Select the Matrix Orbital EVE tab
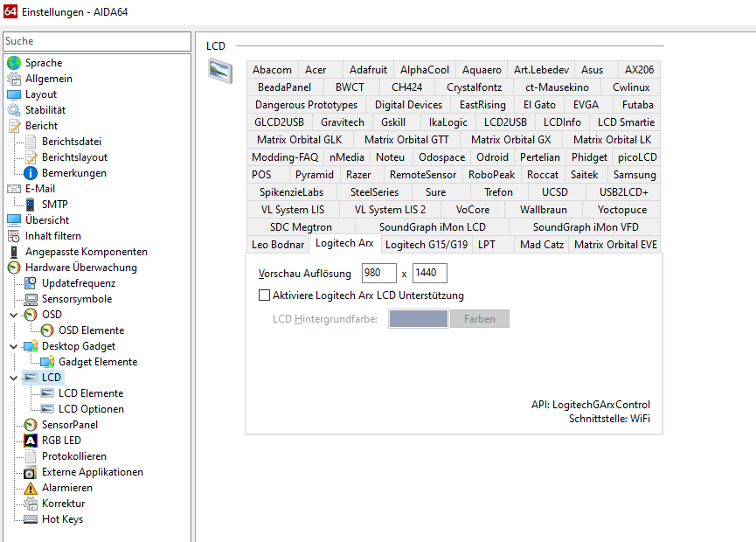Image resolution: width=756 pixels, height=542 pixels. tap(615, 245)
